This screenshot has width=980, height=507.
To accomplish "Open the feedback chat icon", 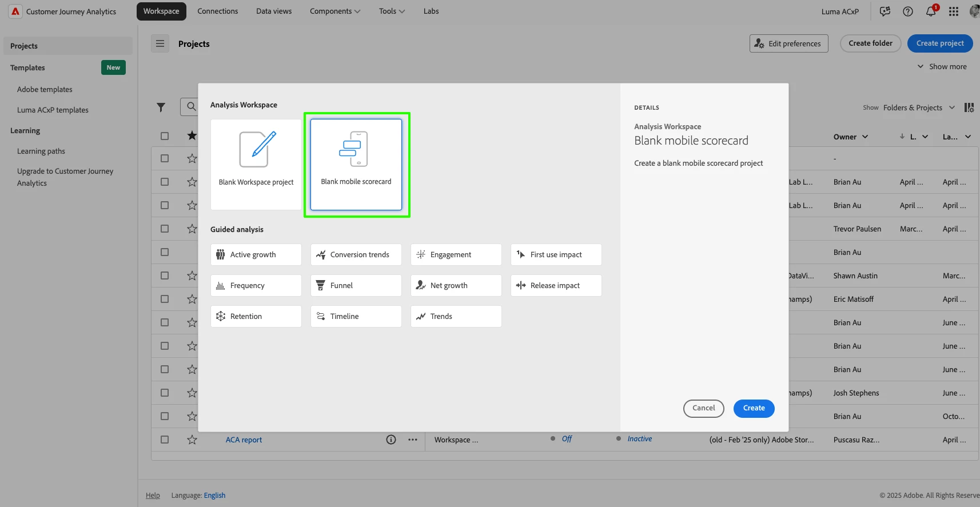I will (885, 11).
